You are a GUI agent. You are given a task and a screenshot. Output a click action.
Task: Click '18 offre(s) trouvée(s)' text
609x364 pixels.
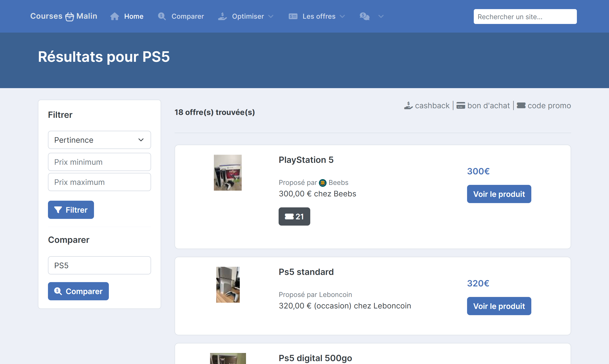(215, 112)
